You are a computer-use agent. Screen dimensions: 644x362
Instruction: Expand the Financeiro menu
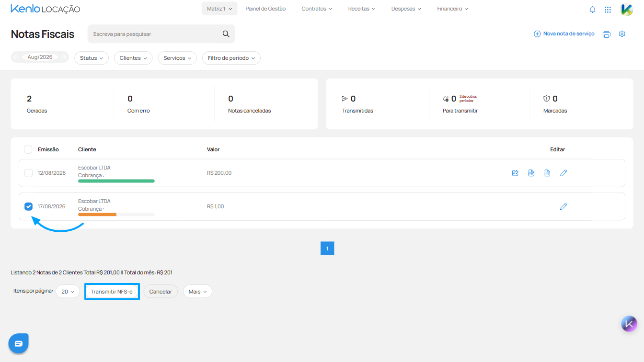point(453,9)
